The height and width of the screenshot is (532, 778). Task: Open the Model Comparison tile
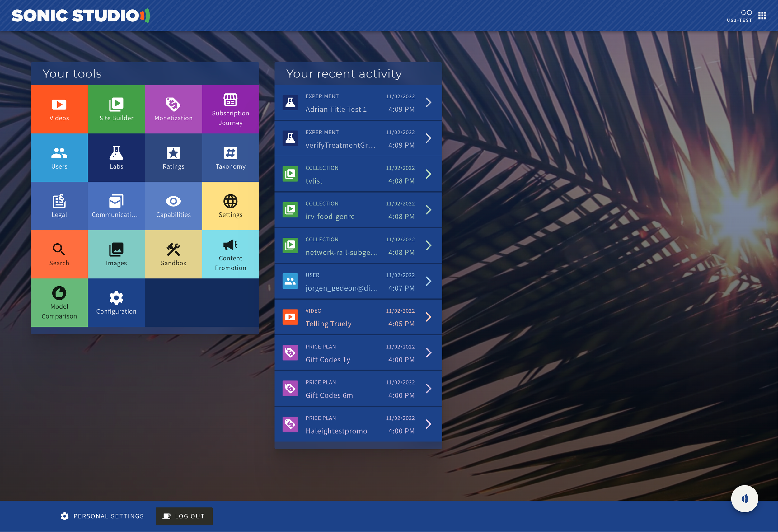[x=59, y=302]
